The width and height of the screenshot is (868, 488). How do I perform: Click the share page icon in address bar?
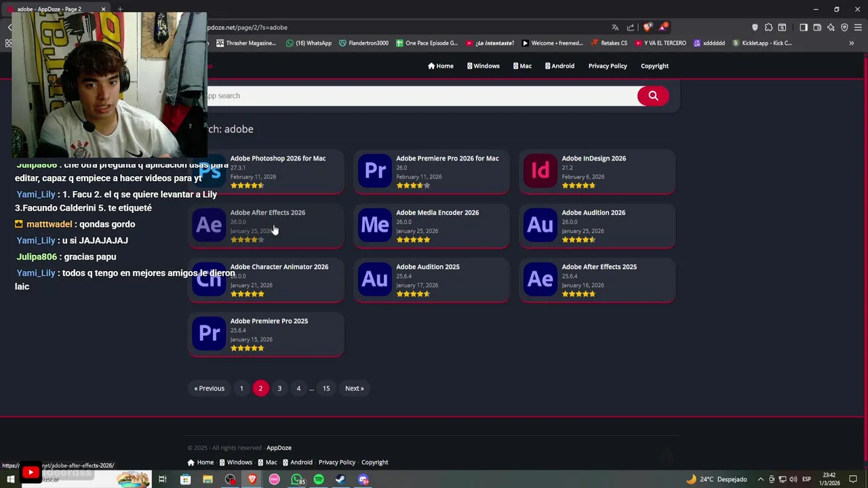[631, 27]
